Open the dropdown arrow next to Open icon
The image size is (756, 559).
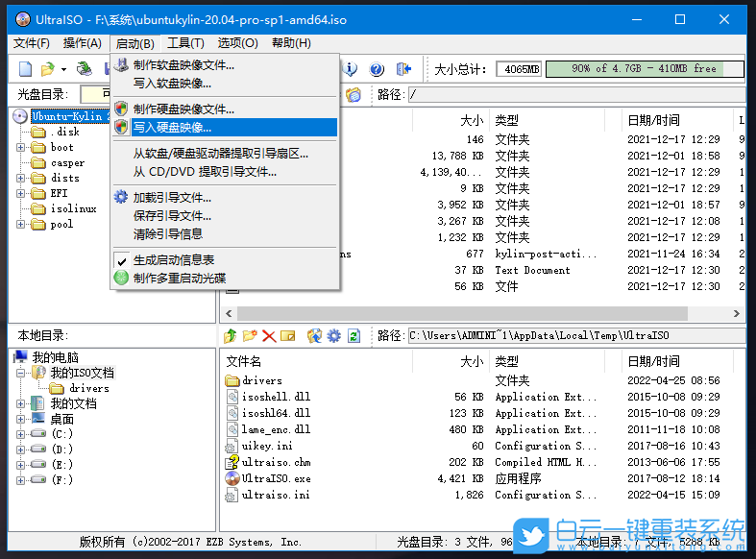pyautogui.click(x=63, y=69)
